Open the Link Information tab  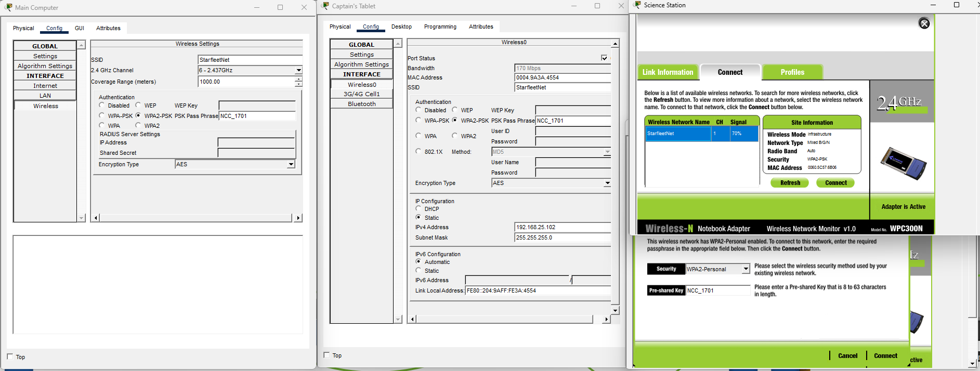(x=668, y=72)
